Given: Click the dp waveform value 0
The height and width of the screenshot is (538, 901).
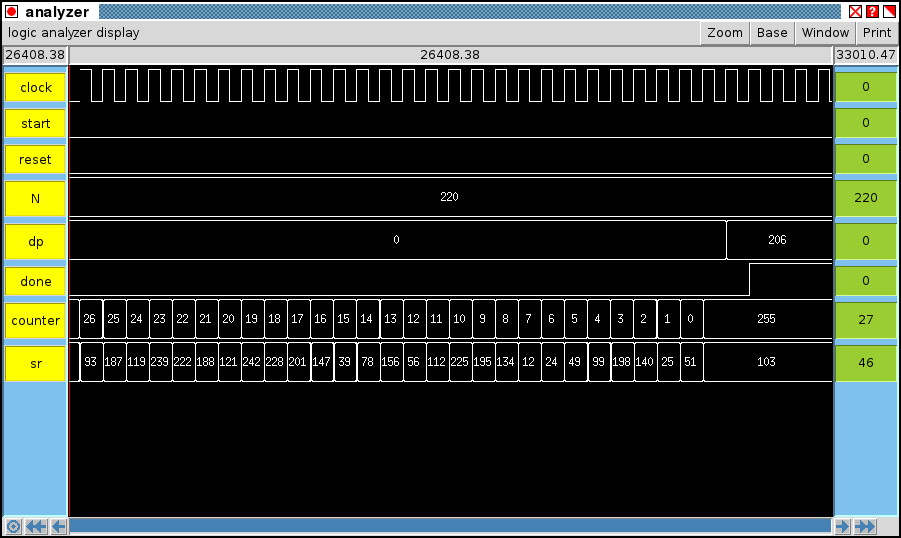Looking at the screenshot, I should point(396,240).
